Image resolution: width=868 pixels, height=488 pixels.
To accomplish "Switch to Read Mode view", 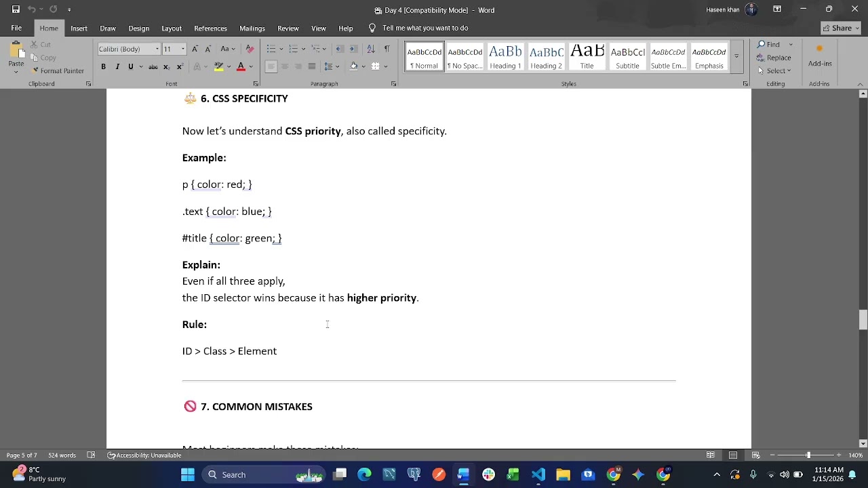I will pos(711,455).
